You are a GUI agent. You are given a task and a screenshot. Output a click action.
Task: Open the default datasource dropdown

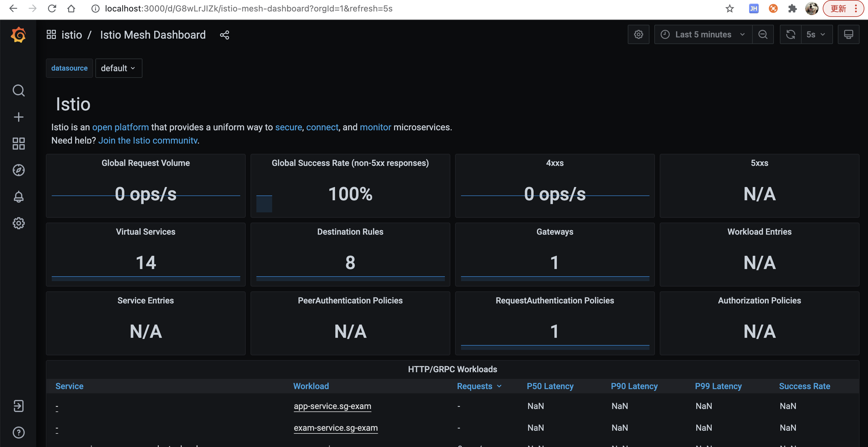click(x=119, y=68)
